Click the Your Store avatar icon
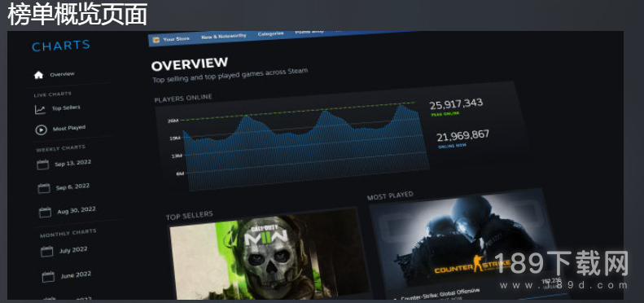Screen dimensions: 644x303 [156, 40]
